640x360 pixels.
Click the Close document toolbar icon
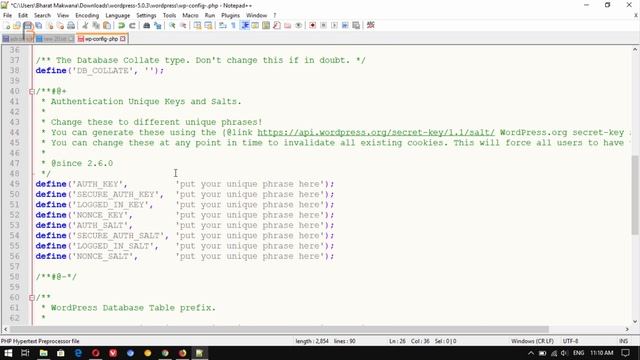pyautogui.click(x=50, y=25)
